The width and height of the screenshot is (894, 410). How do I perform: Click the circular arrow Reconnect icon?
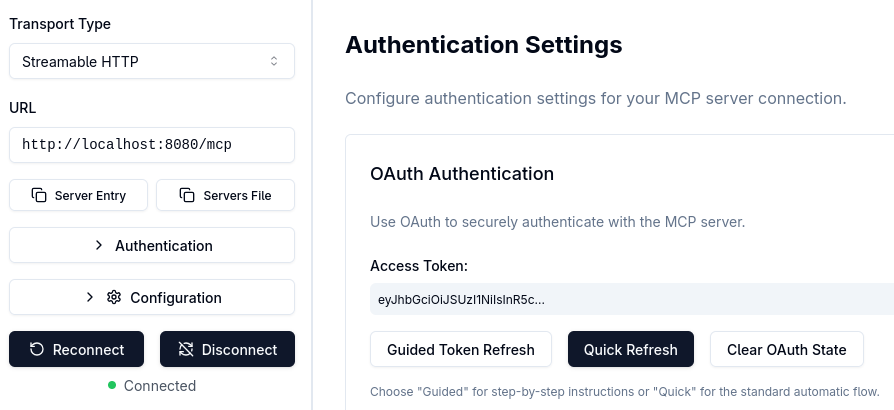36,349
